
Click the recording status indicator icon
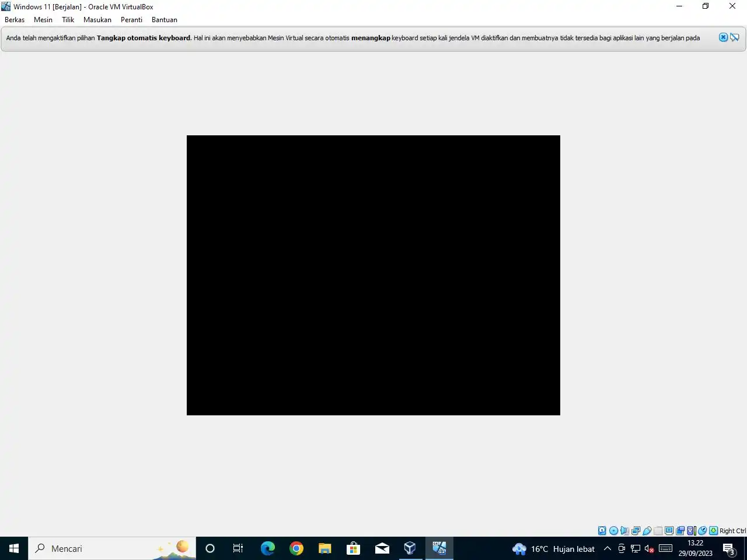[680, 531]
